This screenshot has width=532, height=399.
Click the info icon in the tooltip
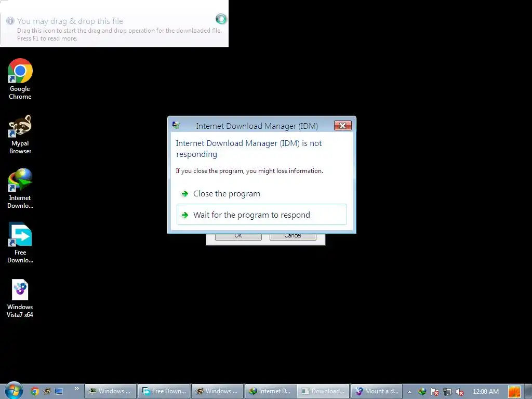[10, 21]
